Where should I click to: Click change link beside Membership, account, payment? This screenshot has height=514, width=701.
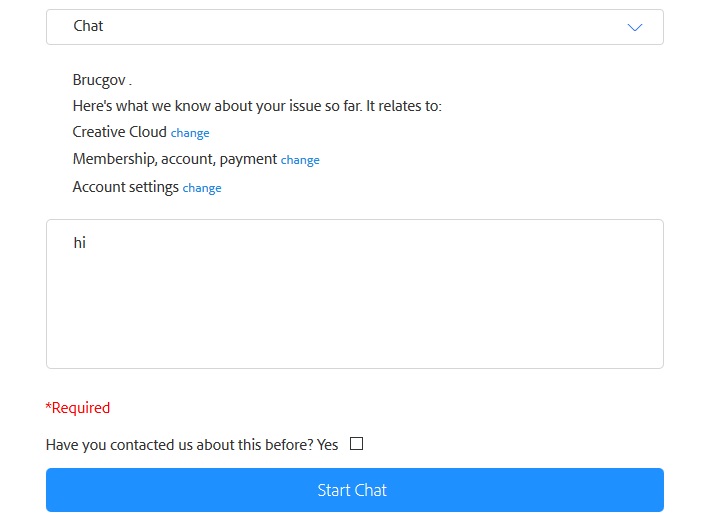pos(300,160)
